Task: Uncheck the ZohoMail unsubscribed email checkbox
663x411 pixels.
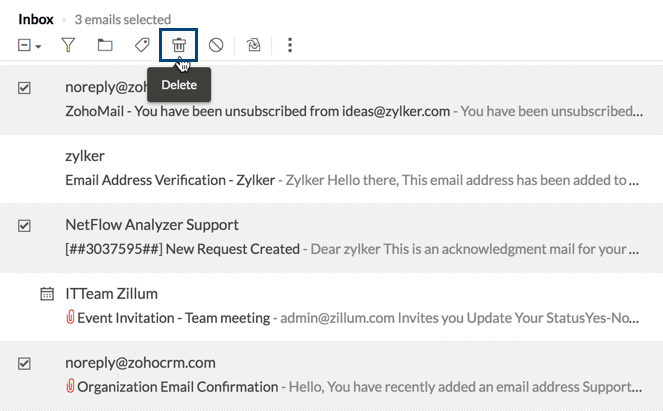Action: coord(25,88)
